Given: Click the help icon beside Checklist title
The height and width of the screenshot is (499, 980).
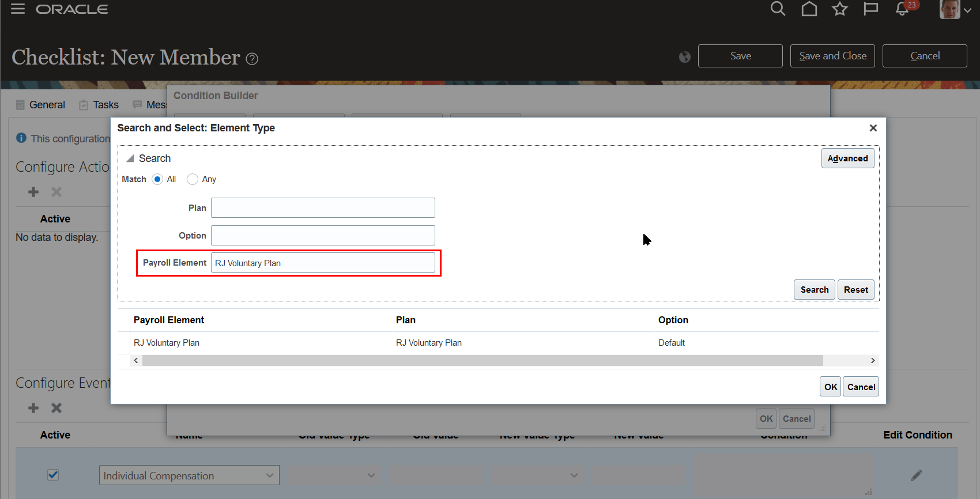Looking at the screenshot, I should [252, 59].
